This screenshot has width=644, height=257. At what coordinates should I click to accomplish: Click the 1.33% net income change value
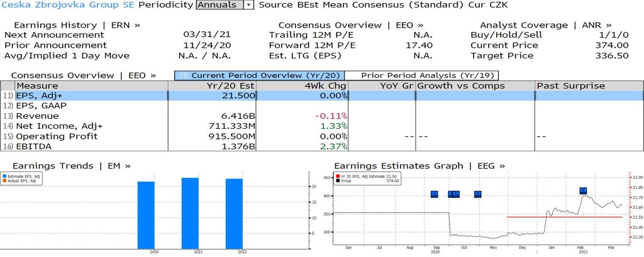(333, 126)
